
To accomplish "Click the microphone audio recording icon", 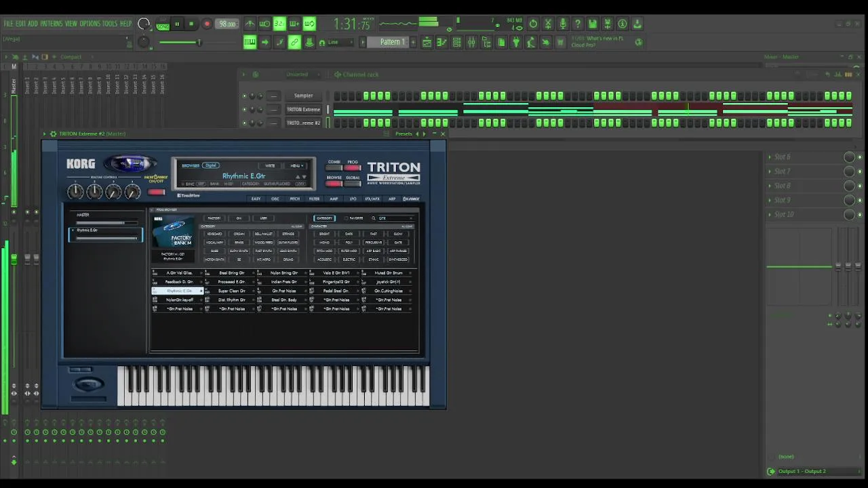I will point(563,24).
